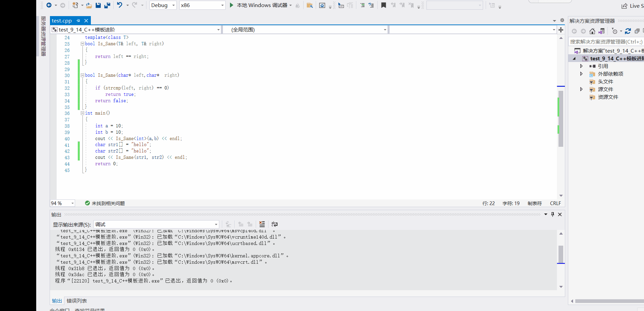Collapse the main function code fold
The width and height of the screenshot is (644, 311).
(82, 113)
